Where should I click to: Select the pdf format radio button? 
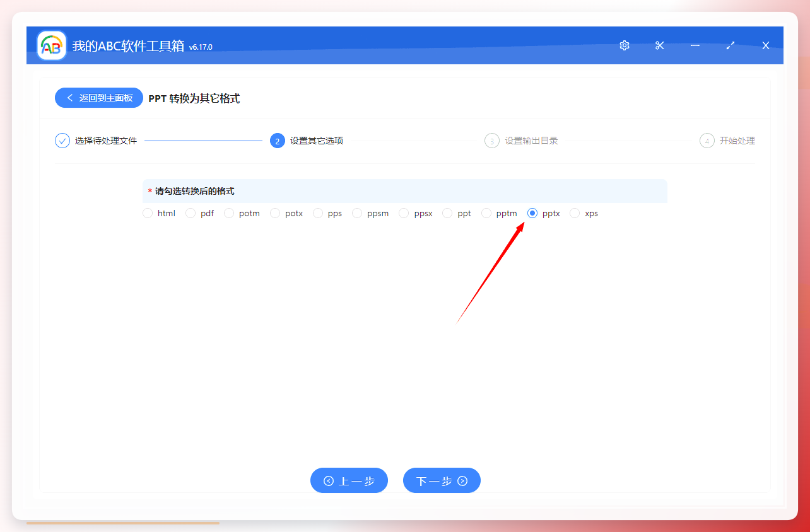pos(191,213)
